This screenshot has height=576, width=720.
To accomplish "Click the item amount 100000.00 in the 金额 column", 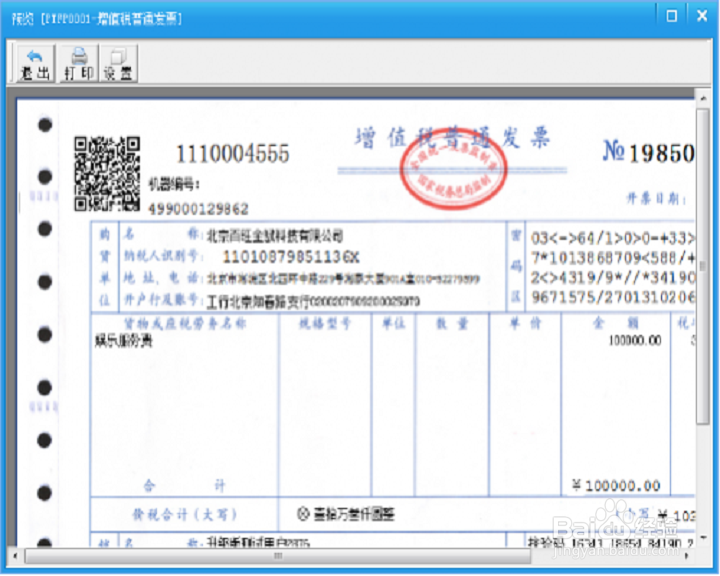I will click(x=635, y=340).
